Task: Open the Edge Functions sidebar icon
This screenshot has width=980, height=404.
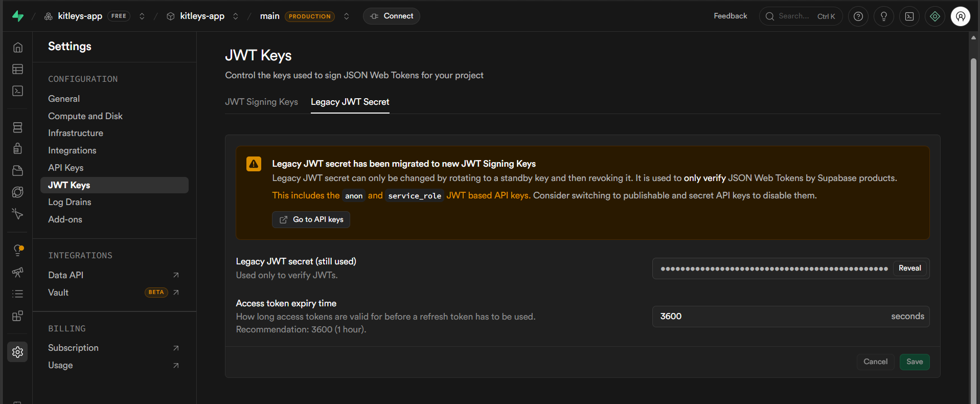Action: 18,192
